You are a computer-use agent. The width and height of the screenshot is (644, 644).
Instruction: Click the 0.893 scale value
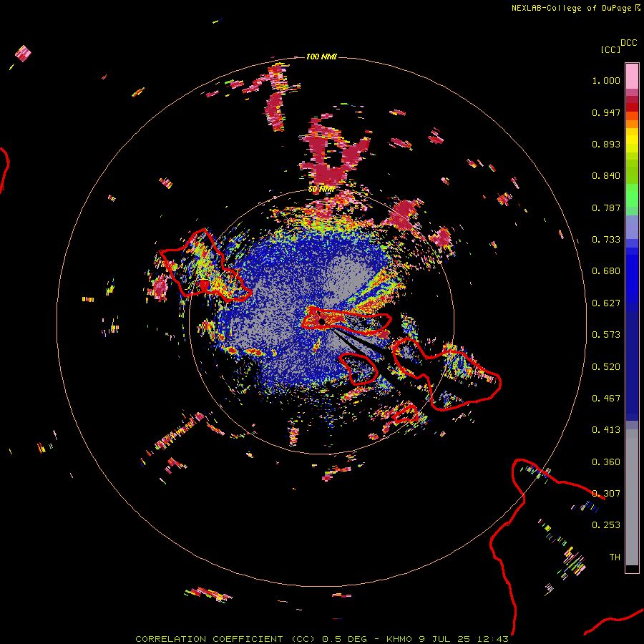pos(606,144)
